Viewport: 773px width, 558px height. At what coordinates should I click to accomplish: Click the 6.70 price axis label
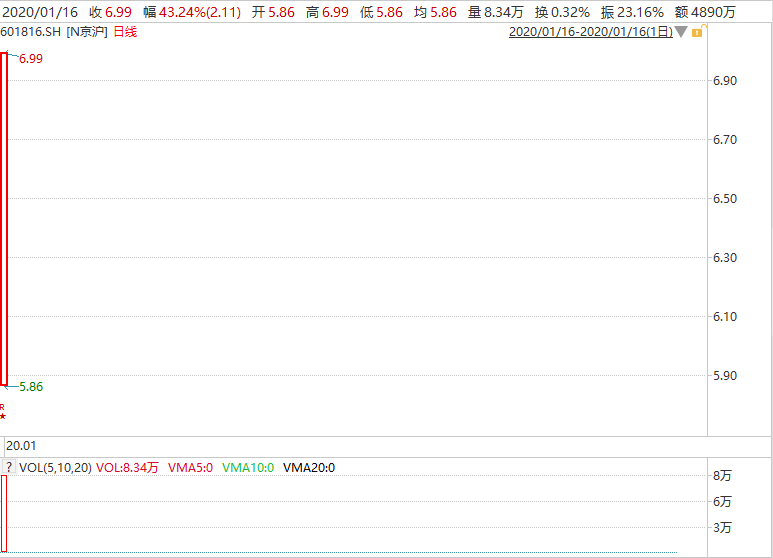click(725, 140)
